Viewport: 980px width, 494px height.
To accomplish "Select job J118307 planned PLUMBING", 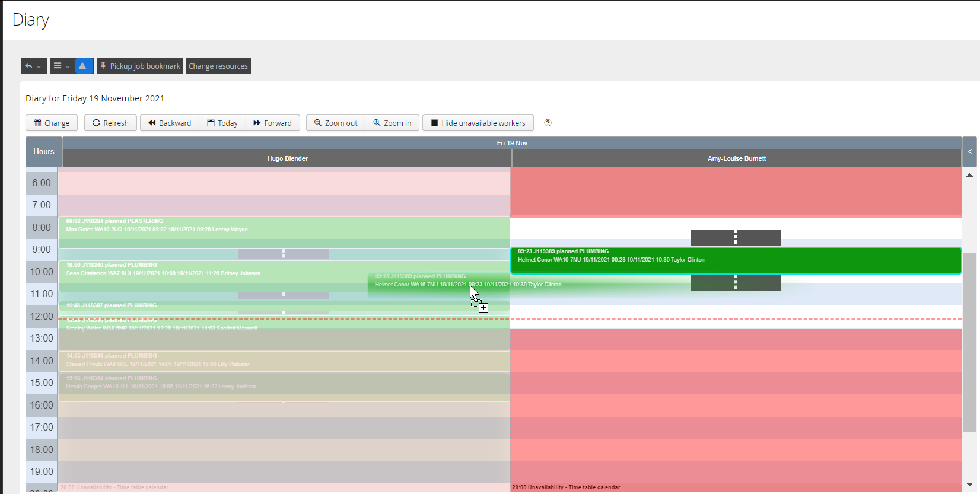I will [284, 305].
